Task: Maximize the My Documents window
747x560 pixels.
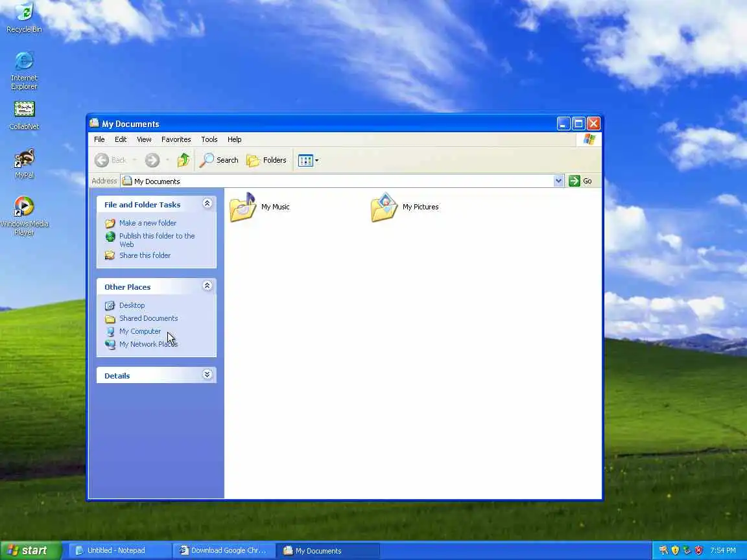Action: point(578,124)
